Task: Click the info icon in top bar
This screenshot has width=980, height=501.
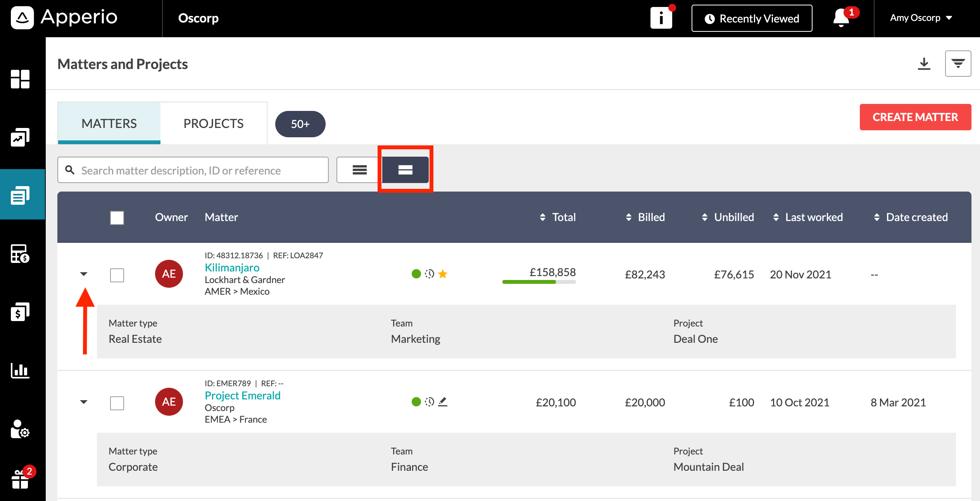Action: [x=661, y=18]
